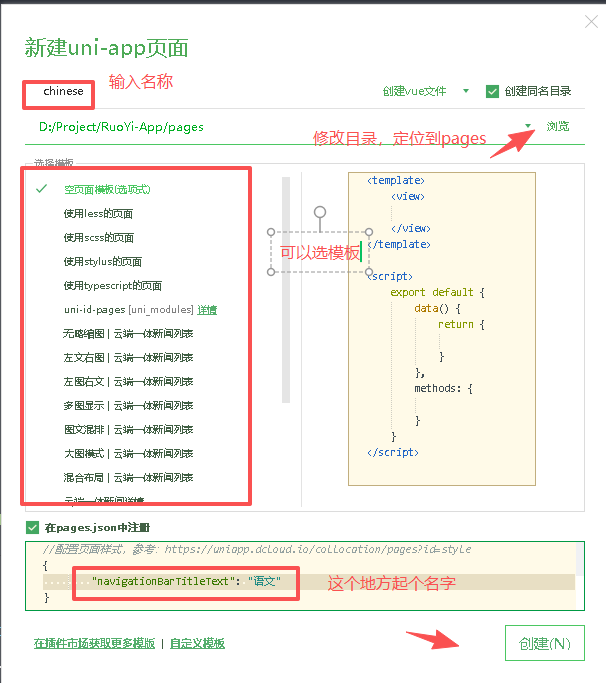The height and width of the screenshot is (683, 606).
Task: Pick the 使用typescript的页面 template
Action: coord(112,285)
